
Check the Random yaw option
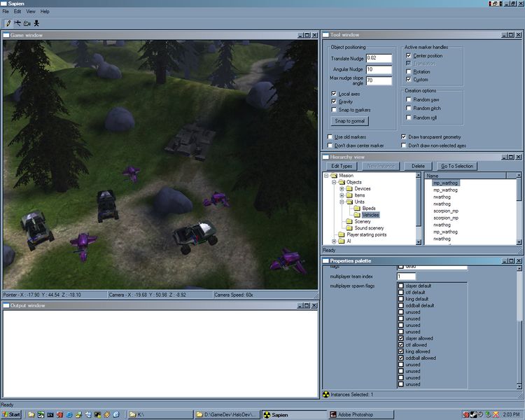(x=408, y=99)
